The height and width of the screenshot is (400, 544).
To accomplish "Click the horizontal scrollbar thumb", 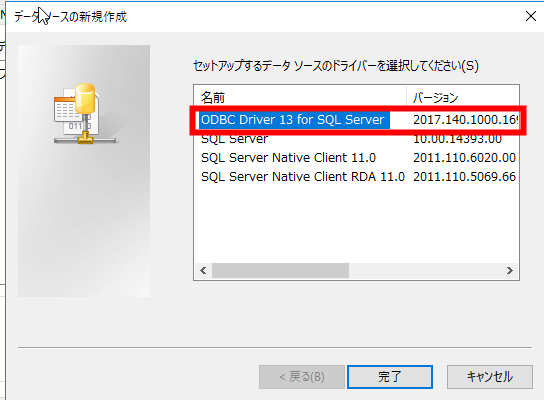I will click(280, 271).
